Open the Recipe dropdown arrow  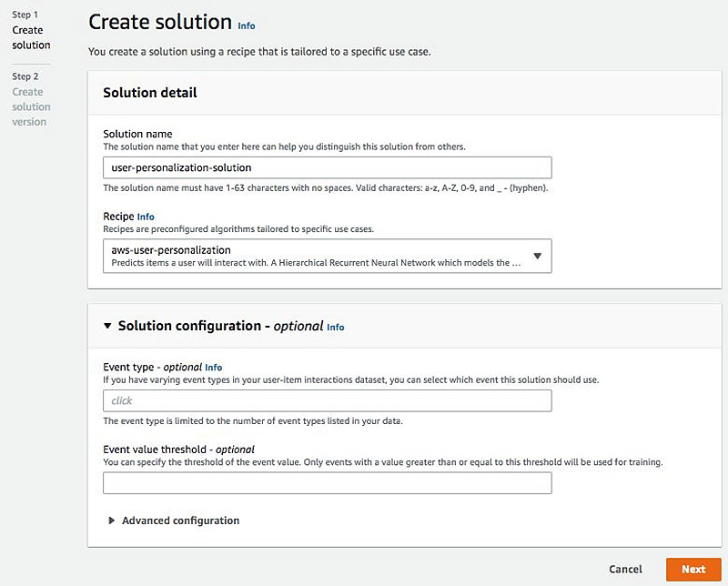point(537,256)
